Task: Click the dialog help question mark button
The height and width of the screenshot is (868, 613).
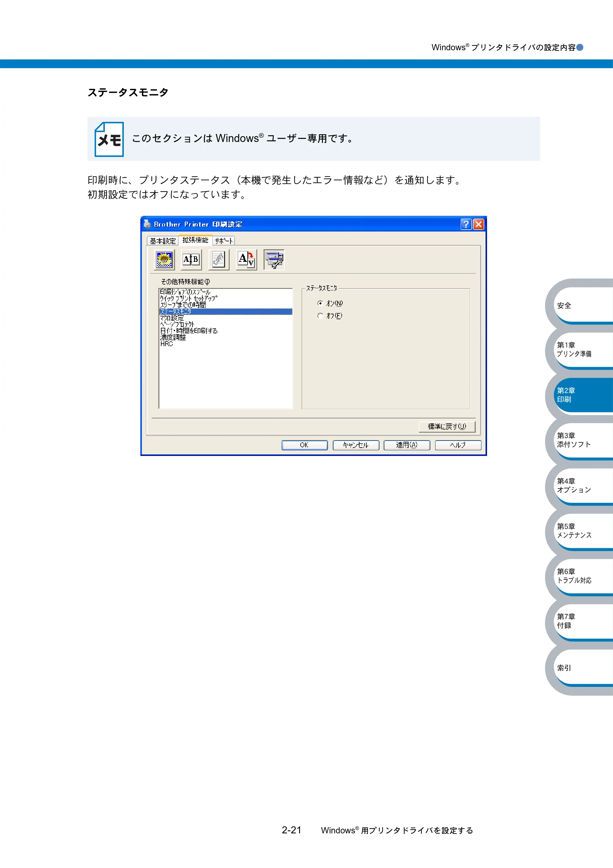Action: (x=466, y=224)
